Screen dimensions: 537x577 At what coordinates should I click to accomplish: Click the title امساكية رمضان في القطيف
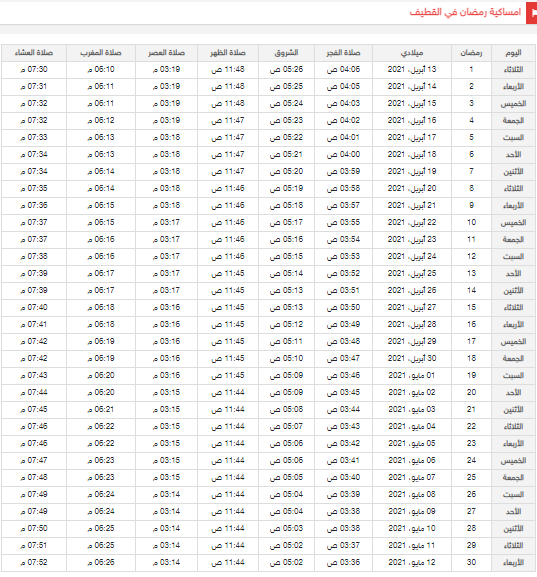tap(465, 12)
